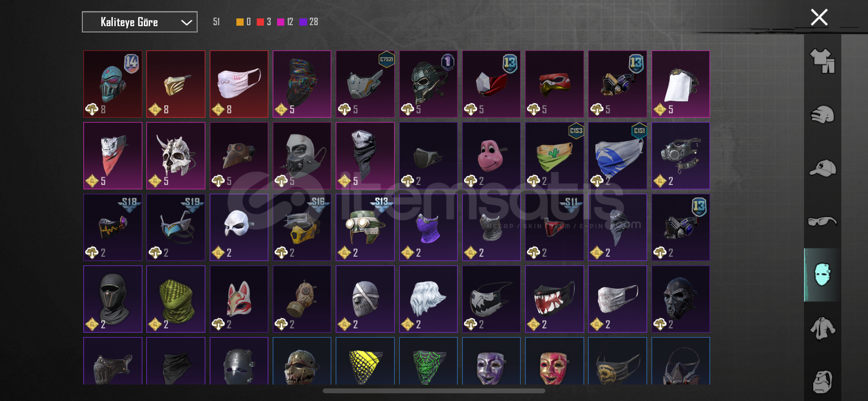Screen dimensions: 868x401
Task: Click the dropdown chevron arrow
Action: [186, 22]
